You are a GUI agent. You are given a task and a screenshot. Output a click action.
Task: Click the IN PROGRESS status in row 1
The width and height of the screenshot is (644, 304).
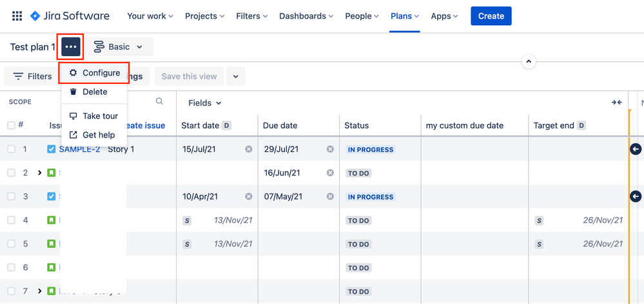click(x=371, y=150)
